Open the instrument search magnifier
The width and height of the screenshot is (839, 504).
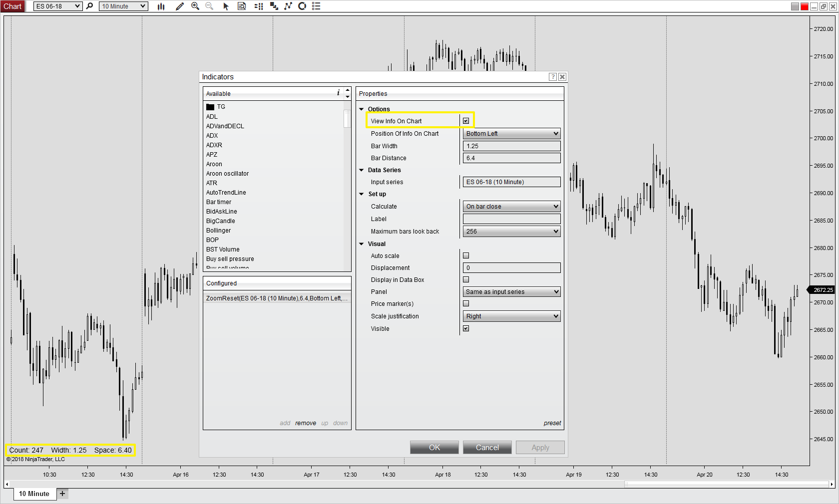(x=90, y=6)
